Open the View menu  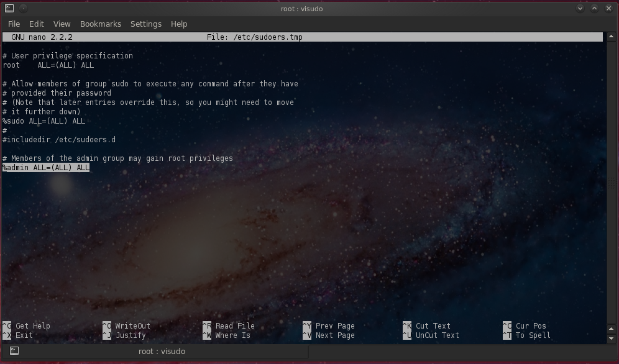click(62, 24)
